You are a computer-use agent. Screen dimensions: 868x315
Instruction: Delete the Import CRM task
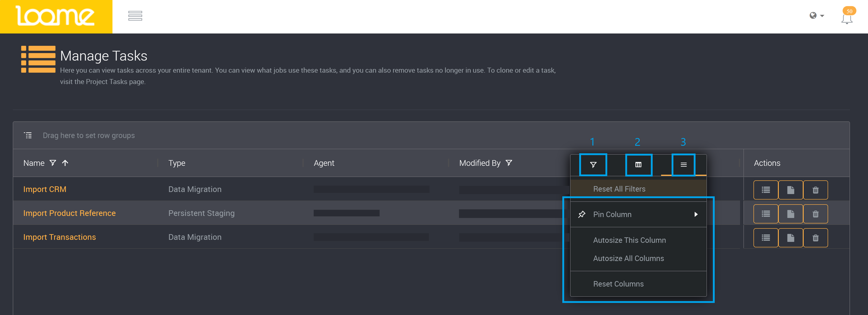[816, 190]
